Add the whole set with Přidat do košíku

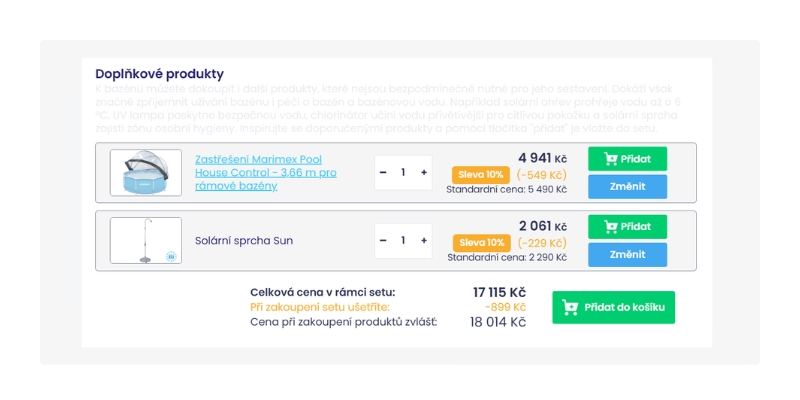pyautogui.click(x=613, y=307)
